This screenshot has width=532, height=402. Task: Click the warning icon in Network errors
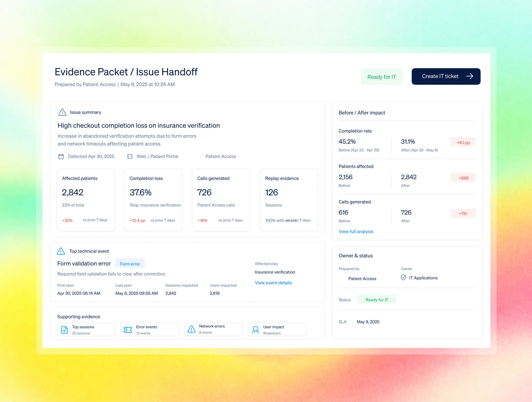tap(191, 329)
